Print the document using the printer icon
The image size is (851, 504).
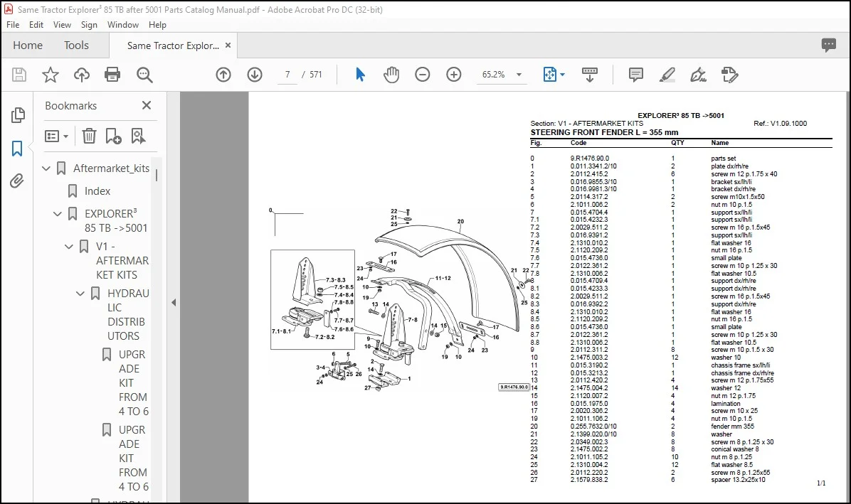click(x=112, y=75)
